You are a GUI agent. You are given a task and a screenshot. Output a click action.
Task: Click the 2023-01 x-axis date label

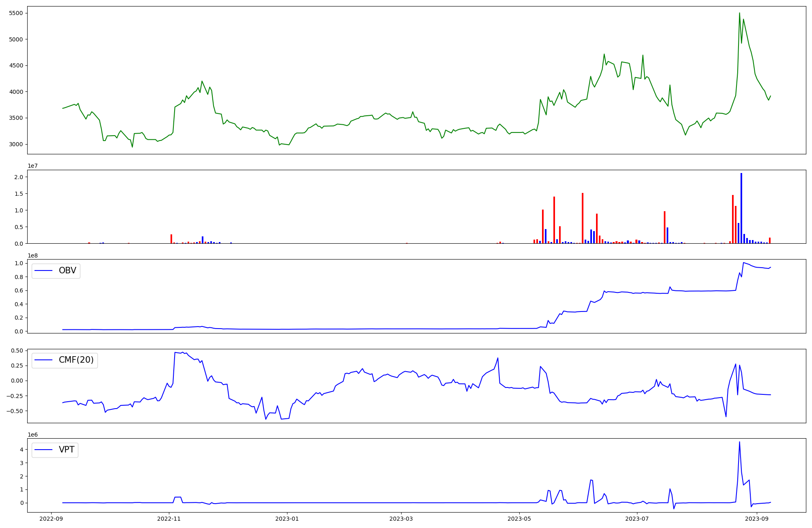(287, 519)
